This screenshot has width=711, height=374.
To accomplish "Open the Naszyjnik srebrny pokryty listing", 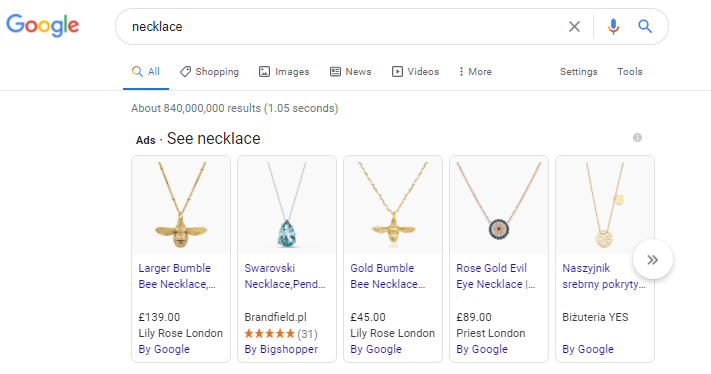I will [604, 276].
